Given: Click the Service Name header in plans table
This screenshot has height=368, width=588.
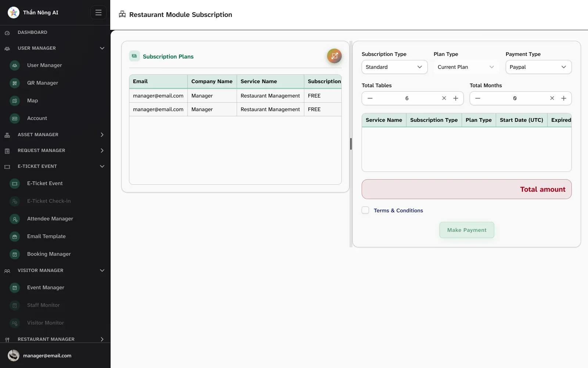Looking at the screenshot, I should [x=270, y=81].
